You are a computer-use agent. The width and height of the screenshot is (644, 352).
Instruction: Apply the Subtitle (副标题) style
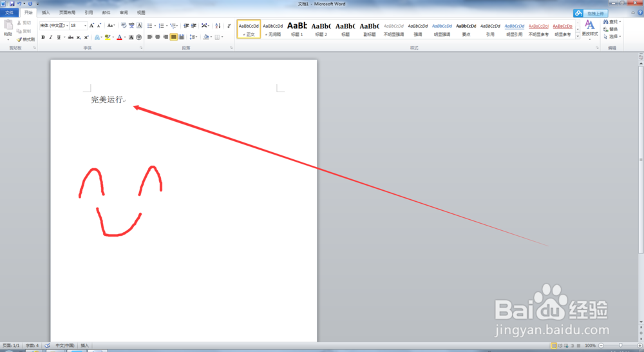[370, 29]
